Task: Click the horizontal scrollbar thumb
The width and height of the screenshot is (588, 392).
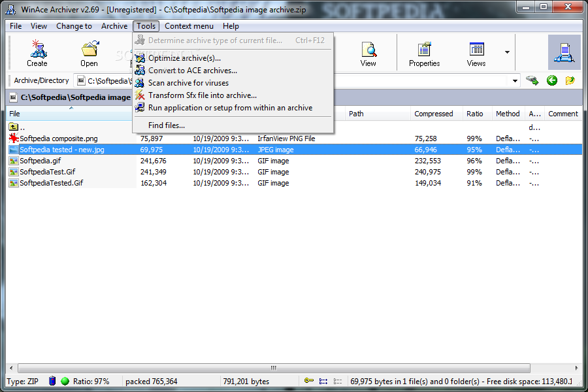Action: tap(274, 368)
